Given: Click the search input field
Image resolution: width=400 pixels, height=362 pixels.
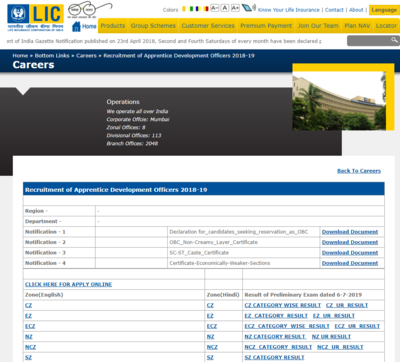Looking at the screenshot, I should [369, 41].
